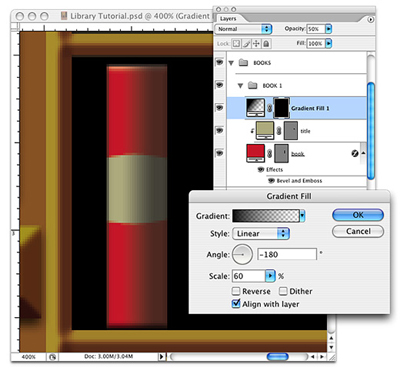Collapse book layer effects arrow
400x378 pixels.
coord(363,153)
